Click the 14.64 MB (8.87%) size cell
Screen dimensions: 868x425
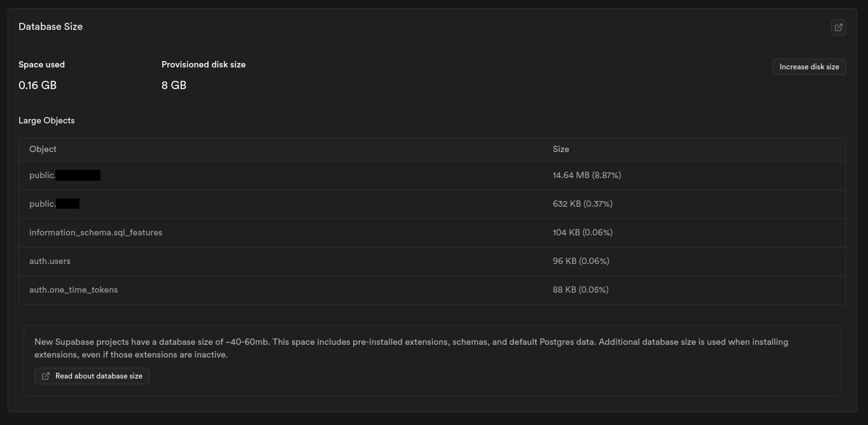[x=587, y=175]
